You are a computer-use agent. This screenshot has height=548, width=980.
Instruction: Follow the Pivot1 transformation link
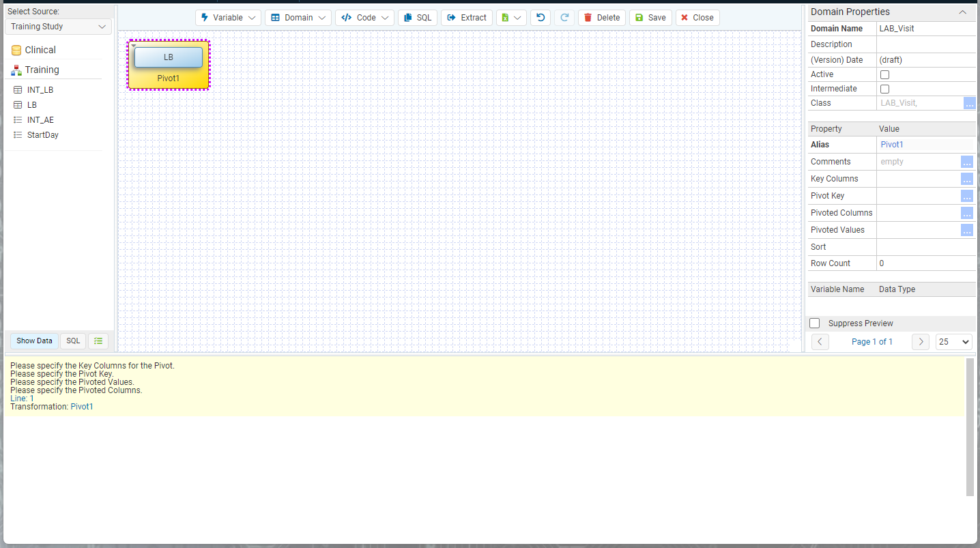[82, 407]
